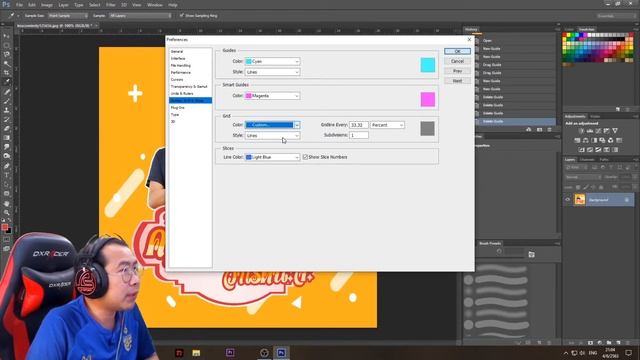Open the File menu

pos(19,5)
